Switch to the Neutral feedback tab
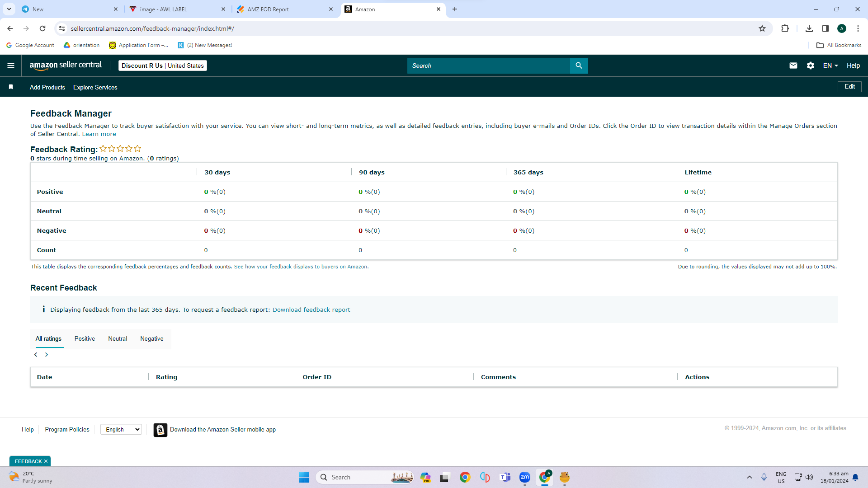 click(118, 339)
